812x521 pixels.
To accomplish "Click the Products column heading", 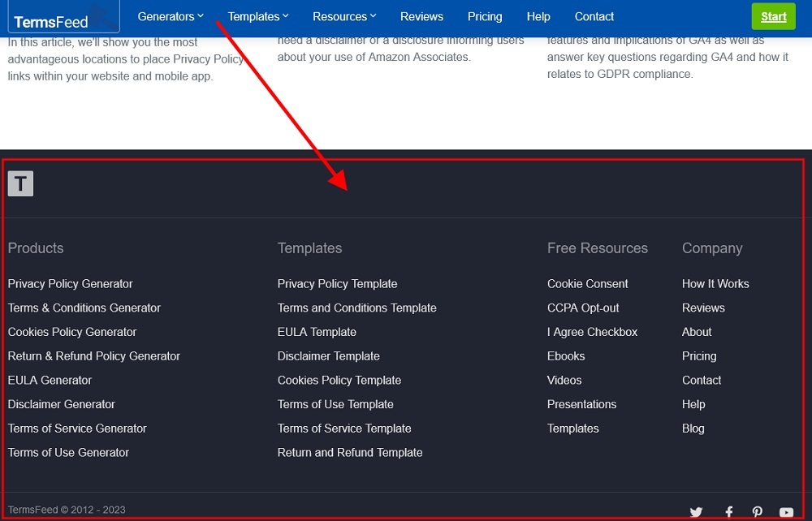I will click(36, 248).
